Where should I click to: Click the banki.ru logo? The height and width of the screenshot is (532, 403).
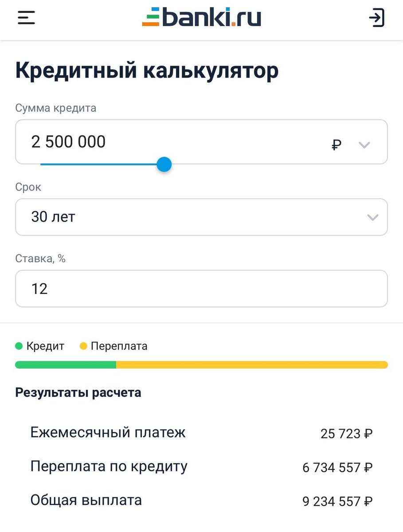(201, 18)
